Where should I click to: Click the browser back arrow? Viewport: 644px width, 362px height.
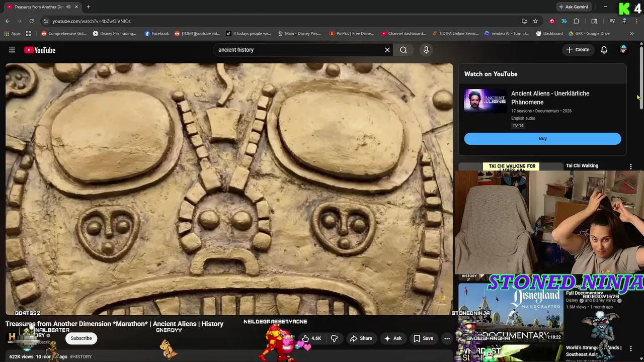click(x=7, y=21)
